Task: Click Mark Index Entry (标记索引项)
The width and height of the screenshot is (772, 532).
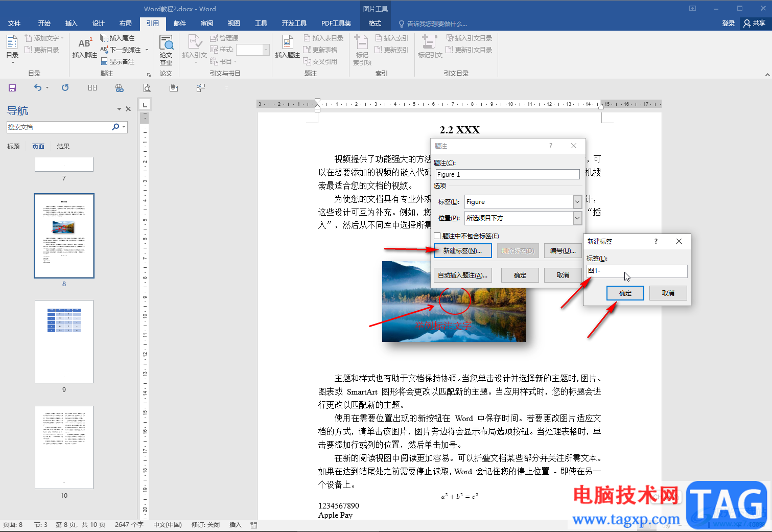Action: pyautogui.click(x=362, y=50)
